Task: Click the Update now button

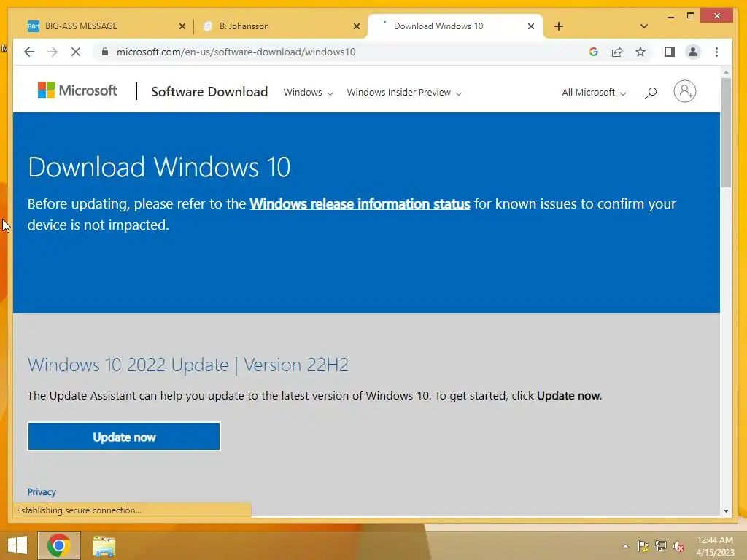Action: [124, 437]
